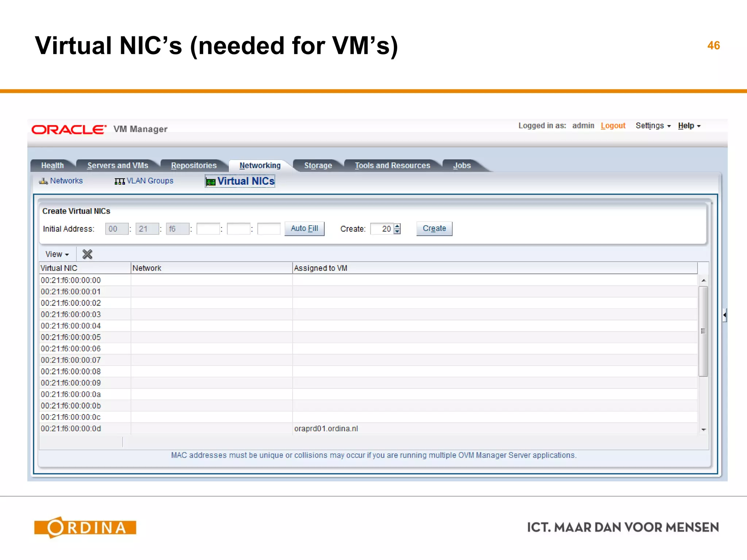Screen dimensions: 747x560
Task: Click the scroll up arrow
Action: tap(703, 280)
